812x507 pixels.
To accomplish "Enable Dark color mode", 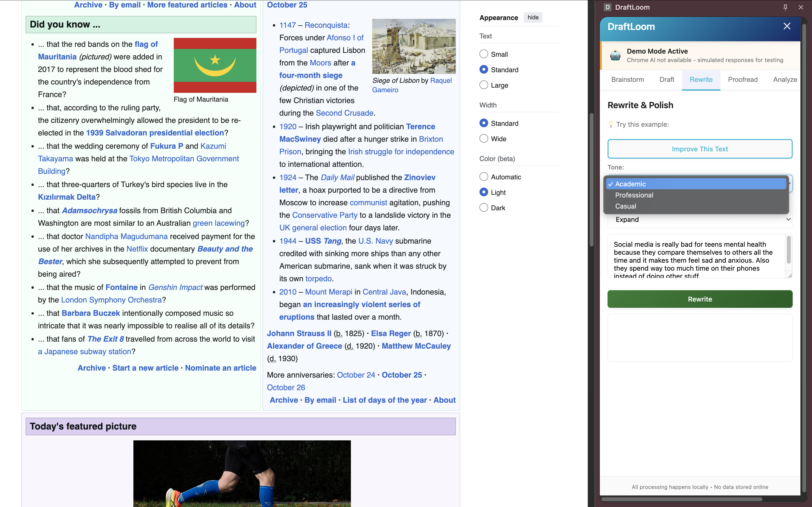I will pyautogui.click(x=484, y=208).
